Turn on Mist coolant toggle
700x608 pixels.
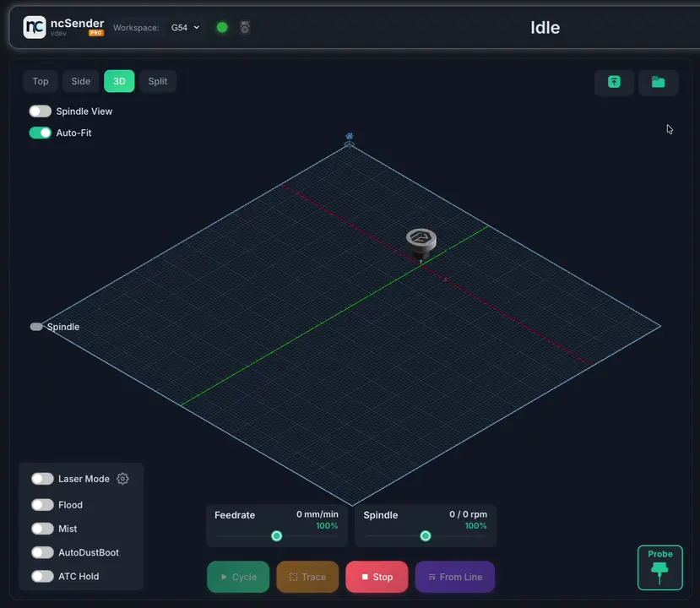click(42, 529)
